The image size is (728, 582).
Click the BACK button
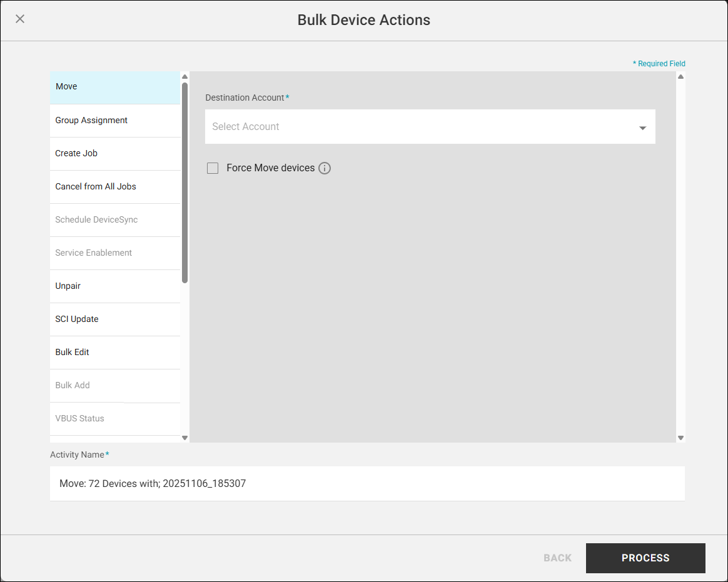(x=558, y=558)
